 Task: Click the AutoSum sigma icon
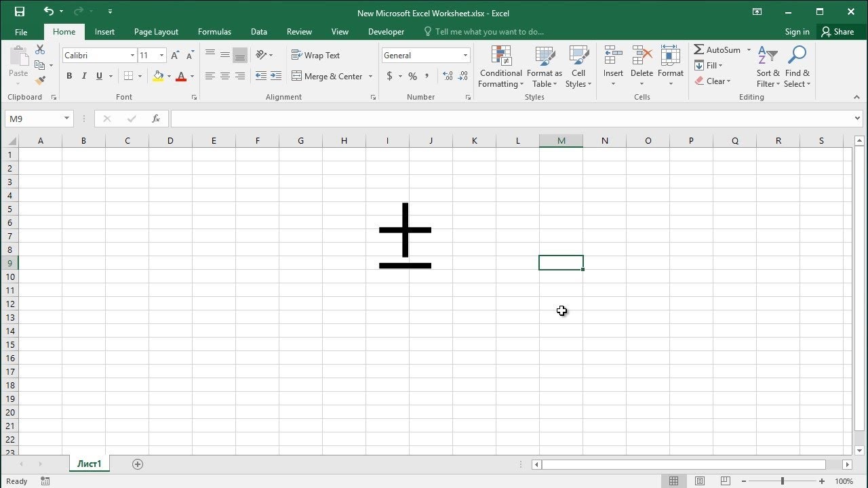pos(698,49)
